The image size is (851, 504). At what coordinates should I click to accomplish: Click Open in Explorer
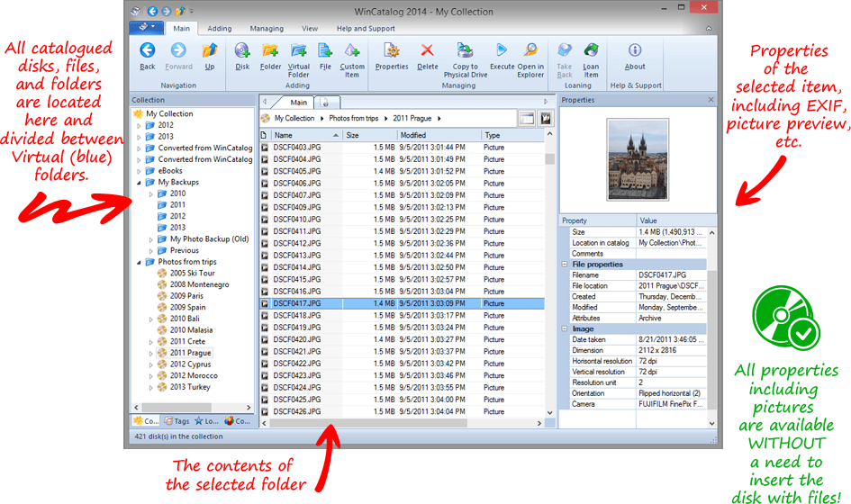point(530,59)
